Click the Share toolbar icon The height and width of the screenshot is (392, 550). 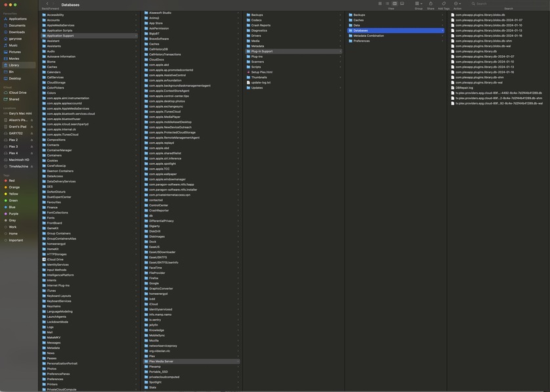[x=431, y=3]
